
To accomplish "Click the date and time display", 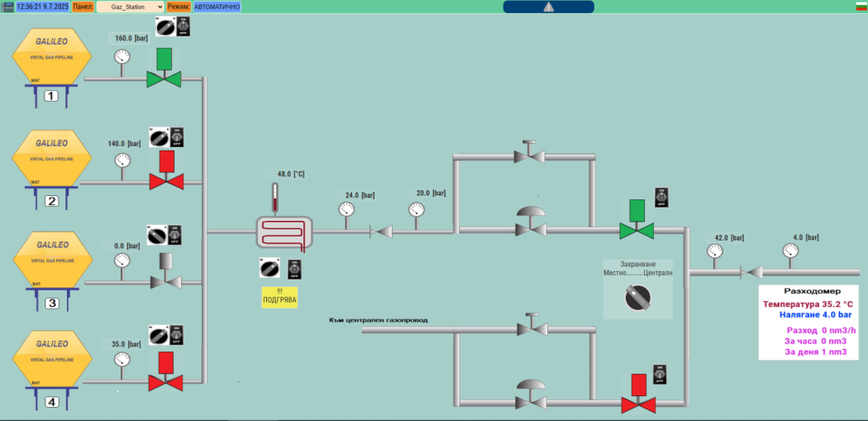I will pos(43,7).
